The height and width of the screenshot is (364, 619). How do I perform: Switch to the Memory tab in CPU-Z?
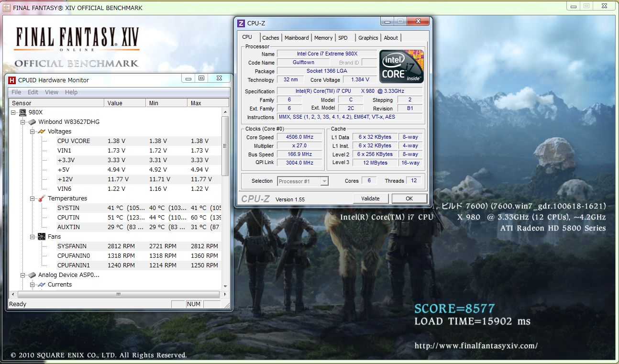323,38
